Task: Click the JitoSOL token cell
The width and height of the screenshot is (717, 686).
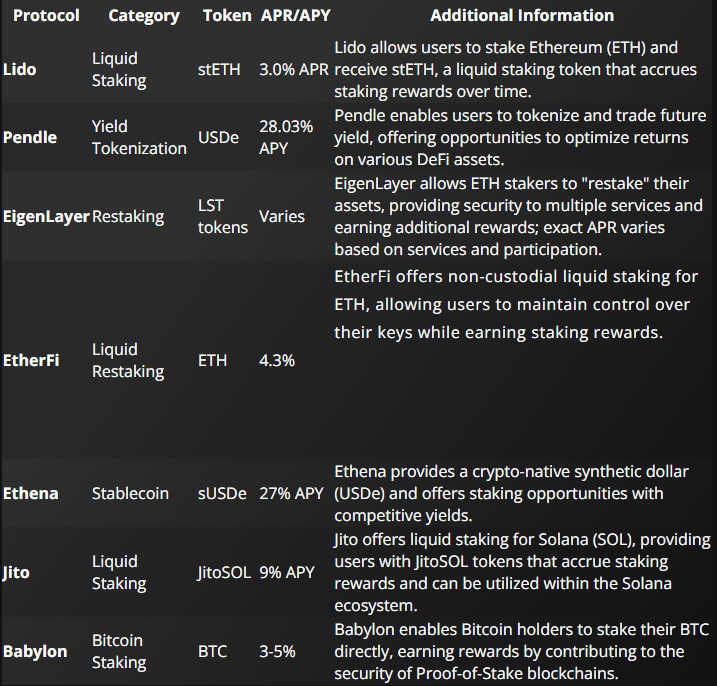Action: click(x=226, y=572)
